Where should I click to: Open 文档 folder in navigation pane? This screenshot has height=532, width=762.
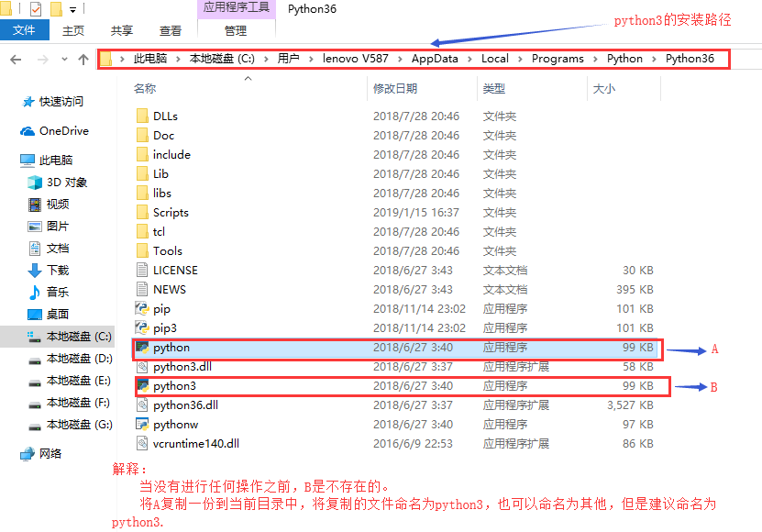[x=48, y=249]
